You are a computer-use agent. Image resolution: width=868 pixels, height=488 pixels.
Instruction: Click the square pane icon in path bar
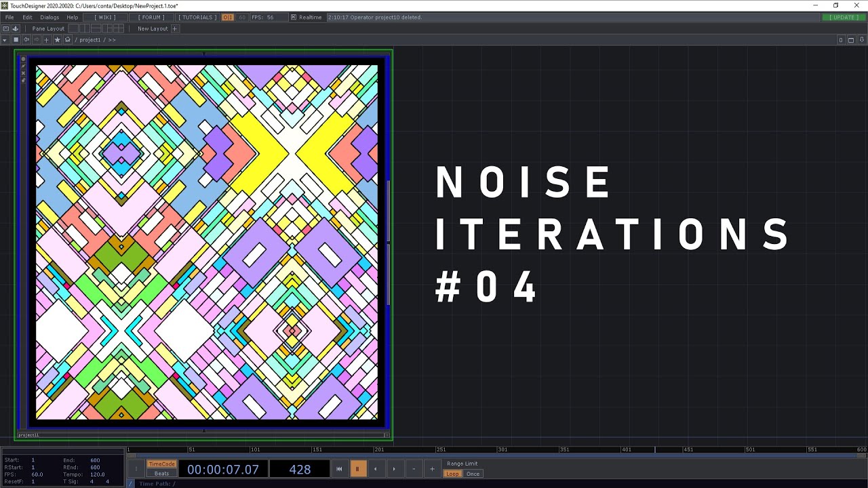16,40
